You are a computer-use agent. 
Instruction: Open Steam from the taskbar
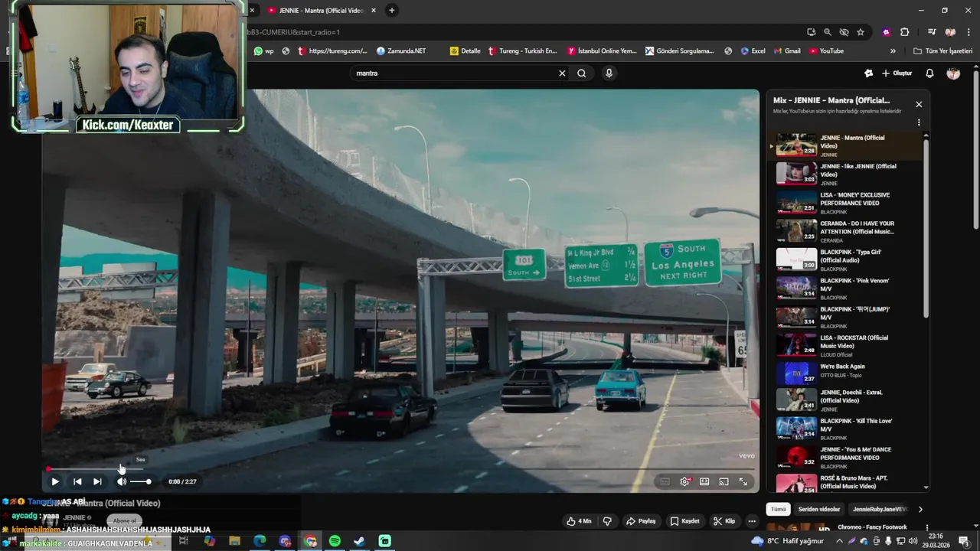pyautogui.click(x=359, y=541)
